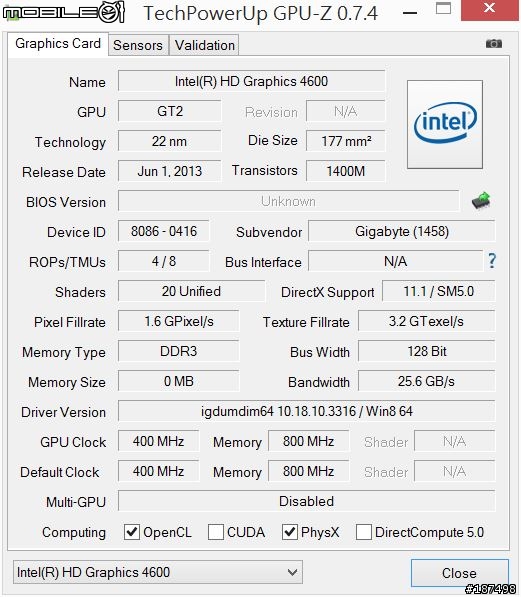Click the Driver Version text field

tap(307, 411)
